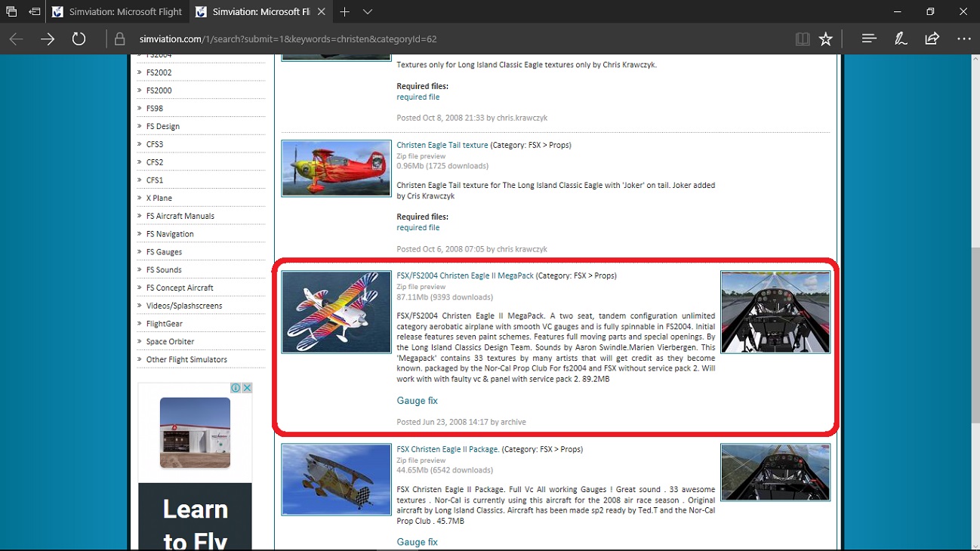Viewport: 980px width, 551px height.
Task: Click the hangar advertisement image
Action: pos(195,432)
